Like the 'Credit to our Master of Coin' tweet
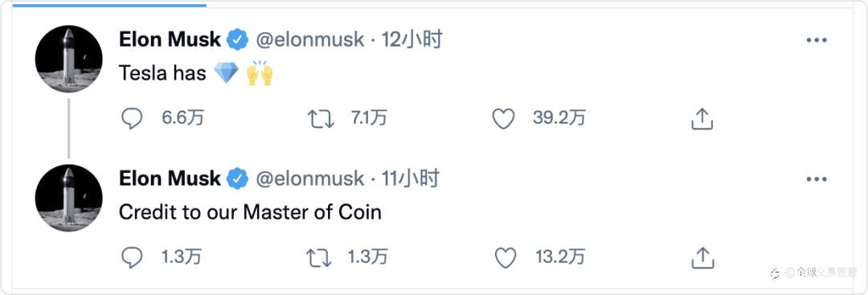This screenshot has height=295, width=868. pyautogui.click(x=505, y=257)
